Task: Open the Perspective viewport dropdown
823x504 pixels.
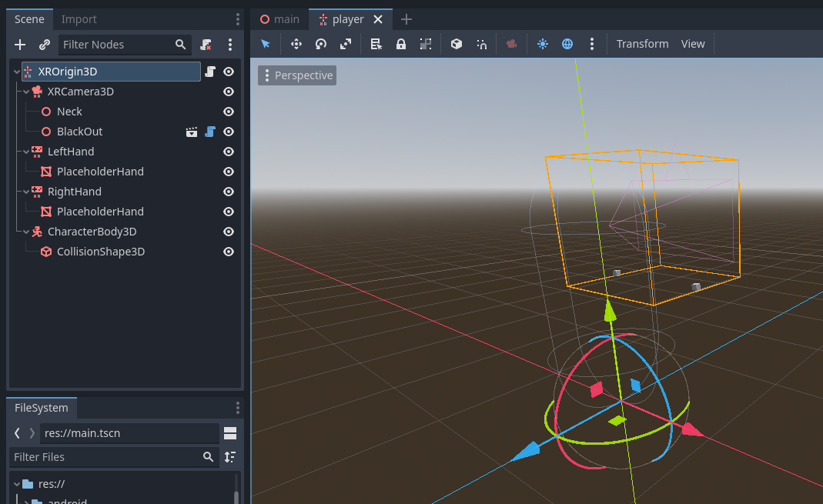Action: [296, 75]
